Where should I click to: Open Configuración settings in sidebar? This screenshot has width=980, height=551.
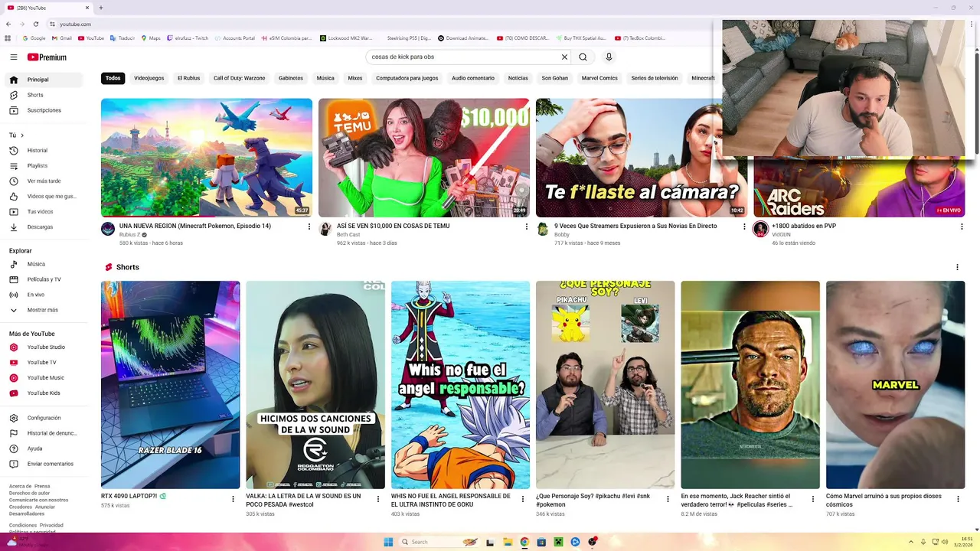tap(44, 418)
